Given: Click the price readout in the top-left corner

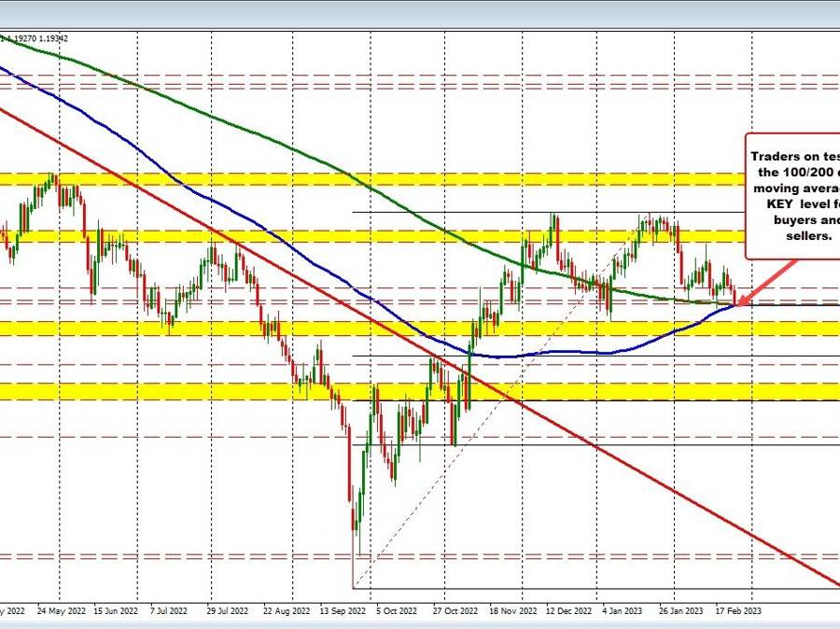Looking at the screenshot, I should 35,38.
